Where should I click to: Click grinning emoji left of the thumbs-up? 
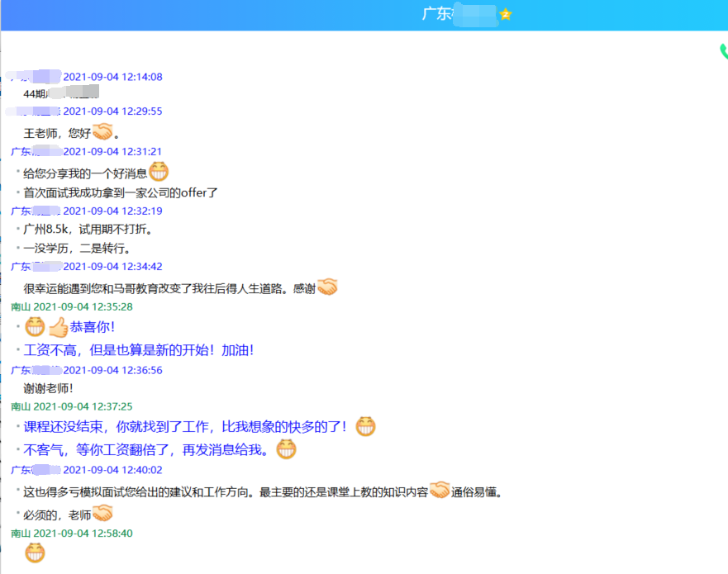tap(35, 327)
